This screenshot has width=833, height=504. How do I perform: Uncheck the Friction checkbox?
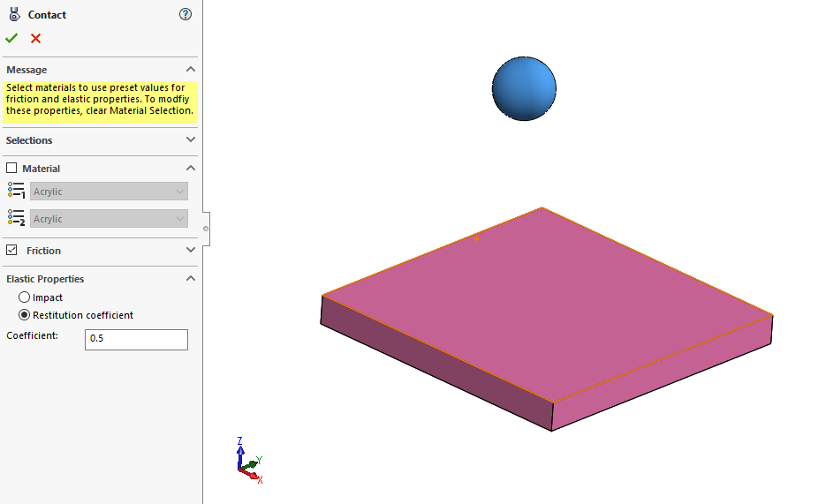11,250
